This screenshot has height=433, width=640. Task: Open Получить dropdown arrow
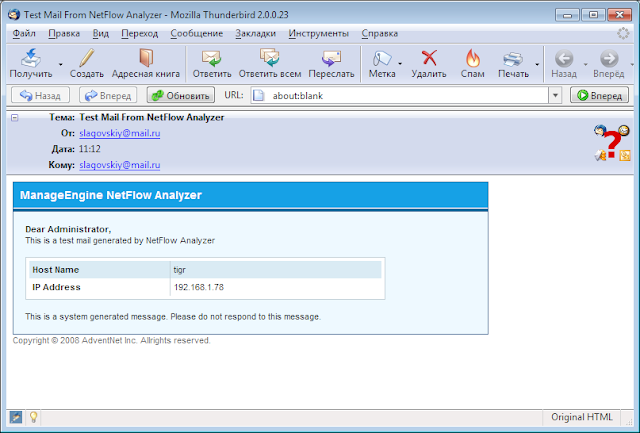(60, 64)
